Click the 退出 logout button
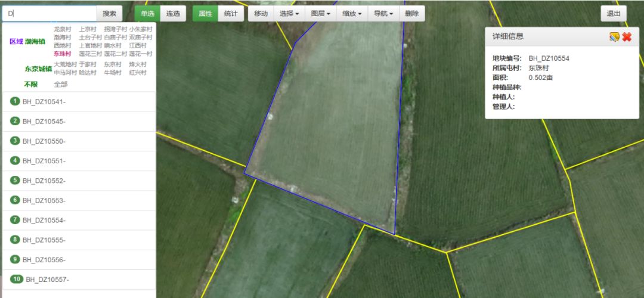Image resolution: width=644 pixels, height=298 pixels. tap(614, 14)
